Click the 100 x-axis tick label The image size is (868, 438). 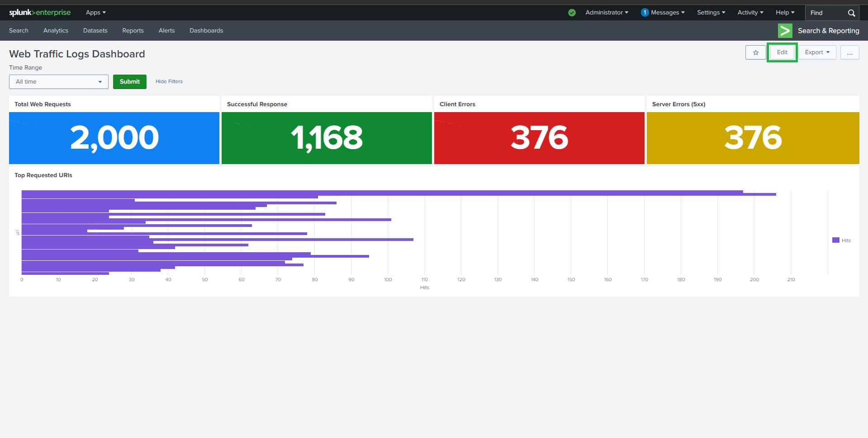[388, 280]
